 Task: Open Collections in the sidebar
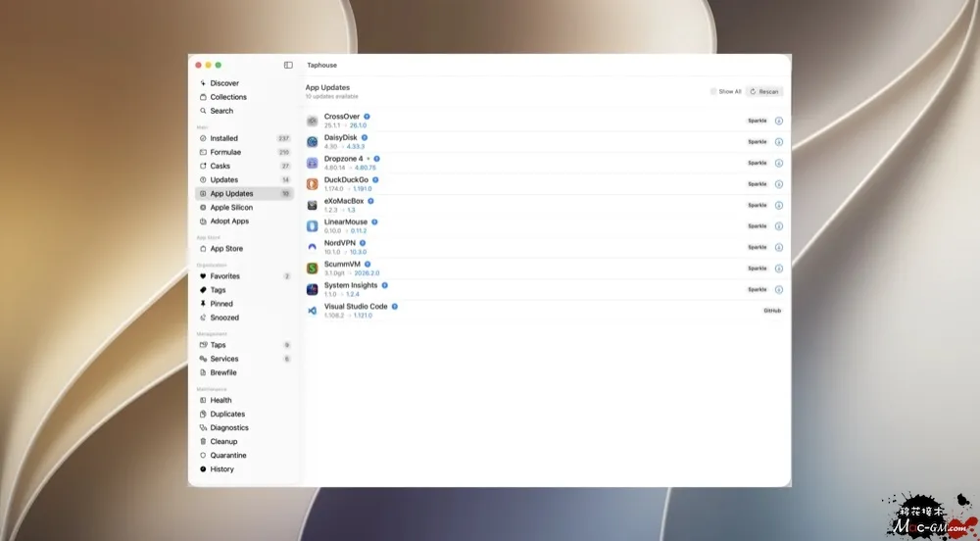tap(244, 97)
